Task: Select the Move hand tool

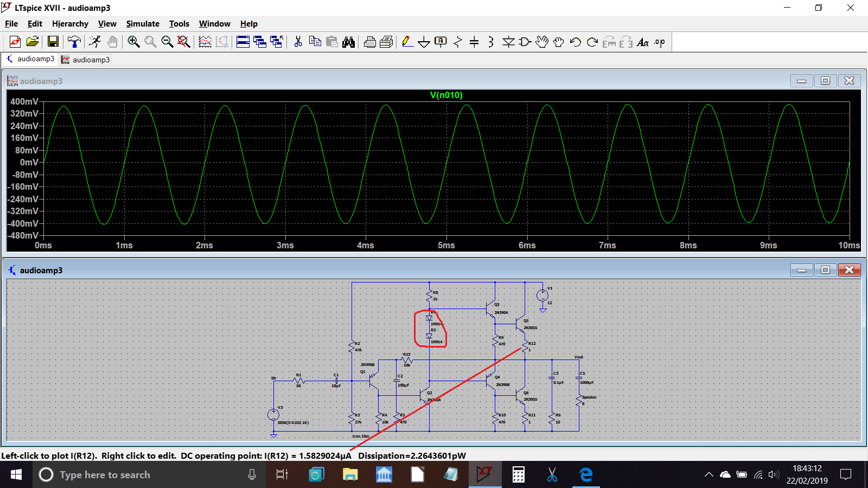Action: (x=542, y=42)
